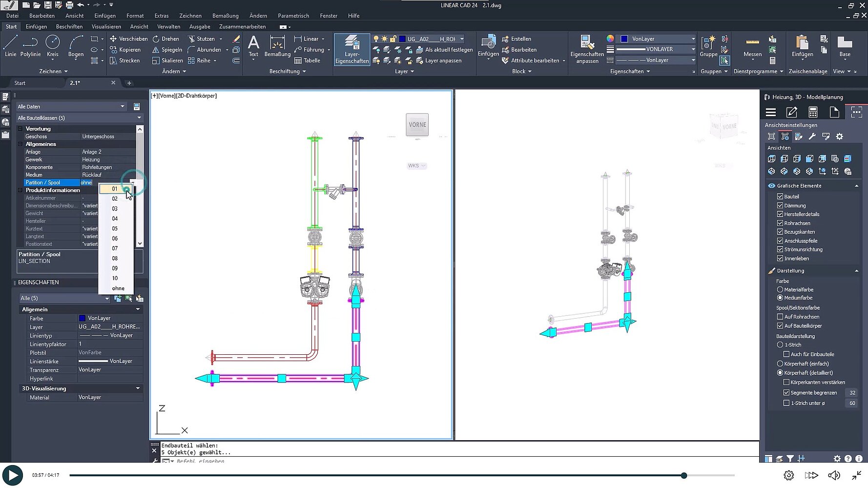Collapse the Grafische Elemente section
This screenshot has height=488, width=868.
click(856, 186)
